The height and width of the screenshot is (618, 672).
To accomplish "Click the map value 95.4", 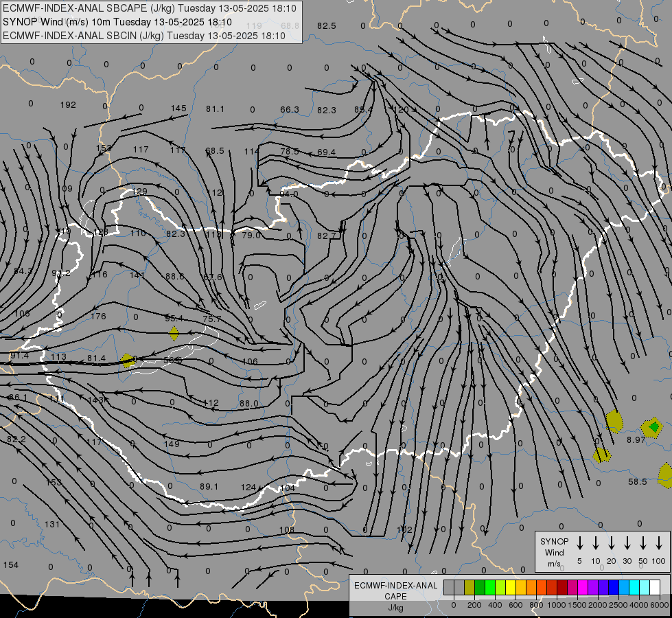I will 174,318.
